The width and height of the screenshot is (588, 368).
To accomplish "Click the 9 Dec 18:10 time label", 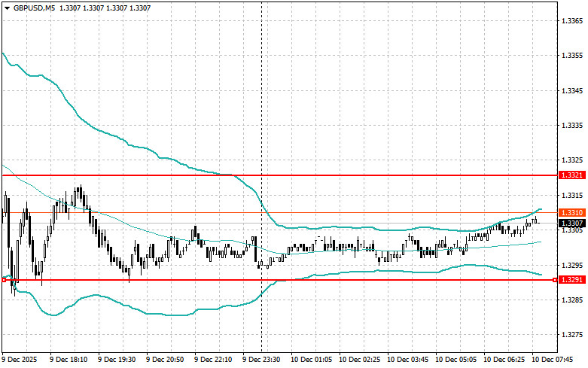I will coord(69,360).
